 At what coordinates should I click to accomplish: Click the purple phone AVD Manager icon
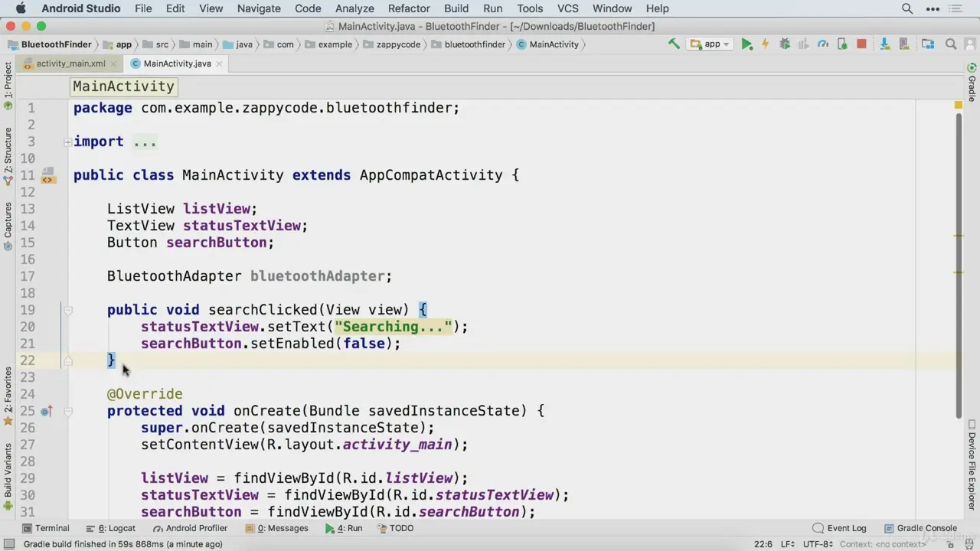904,44
